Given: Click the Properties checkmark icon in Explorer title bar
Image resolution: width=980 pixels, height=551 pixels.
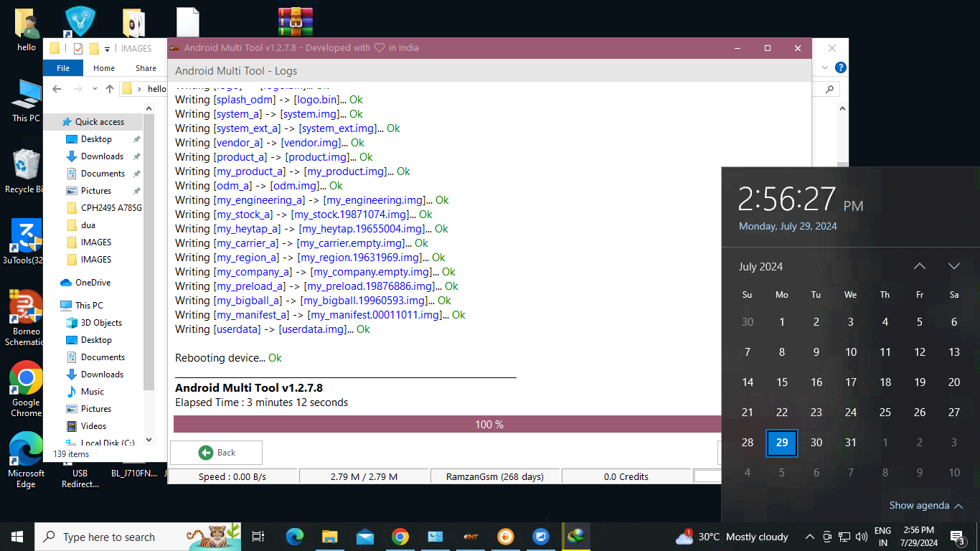Looking at the screenshot, I should click(x=78, y=49).
